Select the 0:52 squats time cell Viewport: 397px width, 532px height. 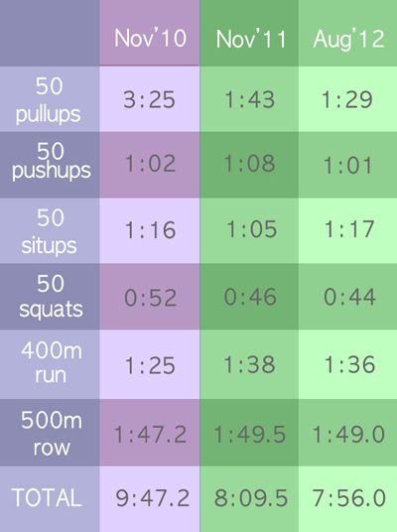[150, 296]
